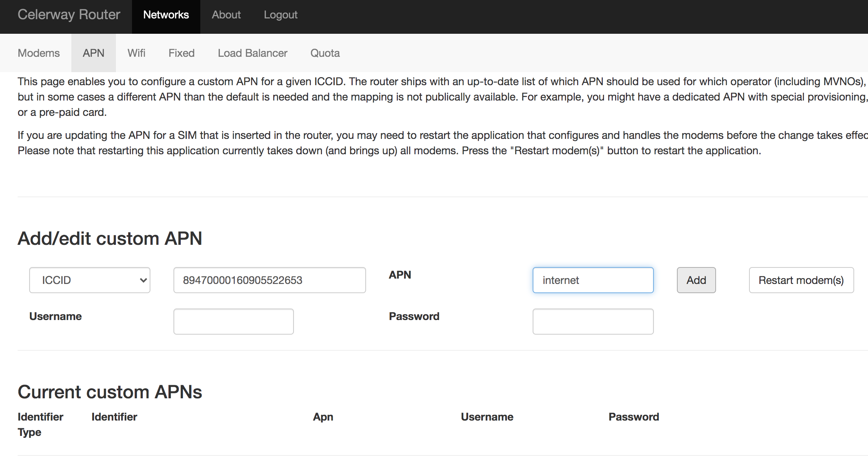868x462 pixels.
Task: Click the empty Username input field
Action: [x=233, y=322]
